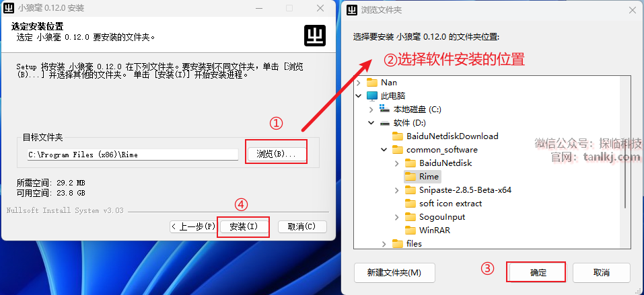Select the BaiduNetdisk folder icon
Image resolution: width=644 pixels, height=295 pixels.
(410, 163)
